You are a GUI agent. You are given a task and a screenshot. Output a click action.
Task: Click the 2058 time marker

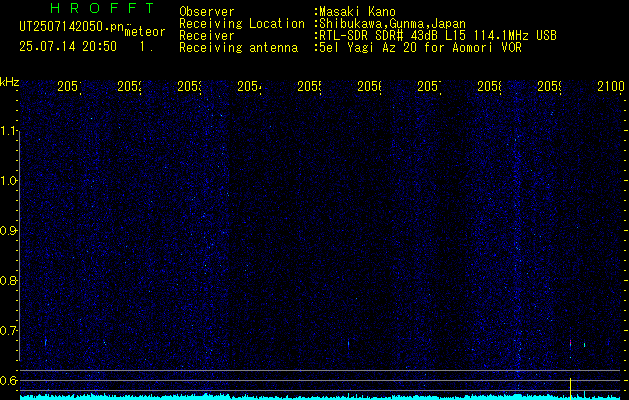point(489,86)
